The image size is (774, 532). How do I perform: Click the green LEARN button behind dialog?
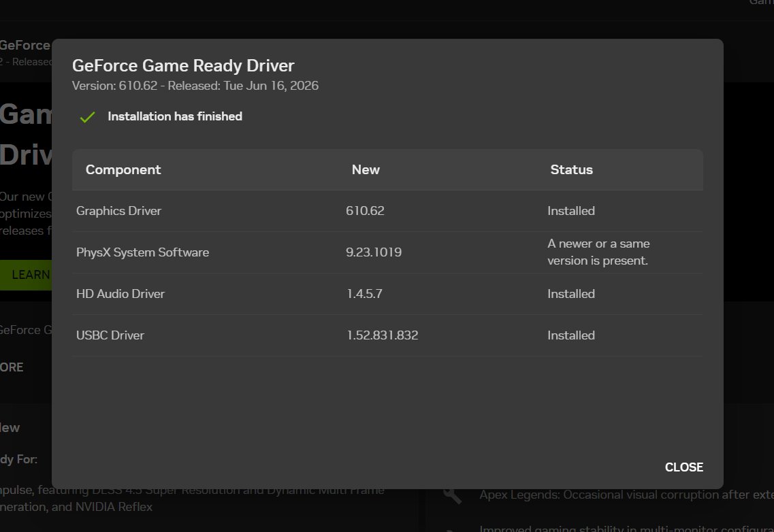26,275
